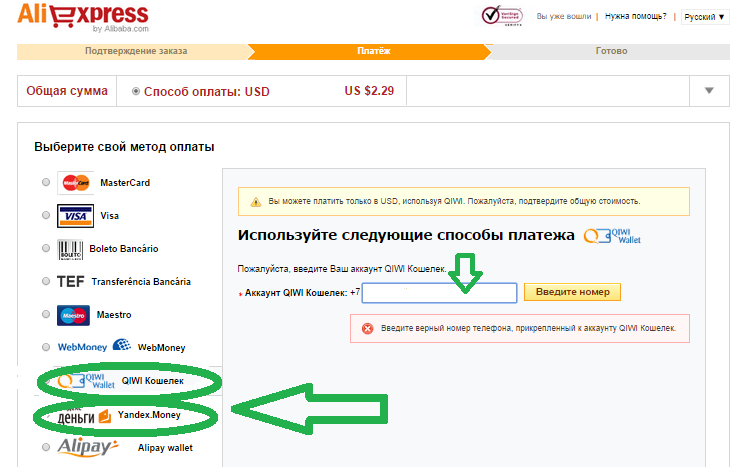Viewport: 737px width, 467px height.
Task: Click the Готово step tab
Action: [611, 51]
